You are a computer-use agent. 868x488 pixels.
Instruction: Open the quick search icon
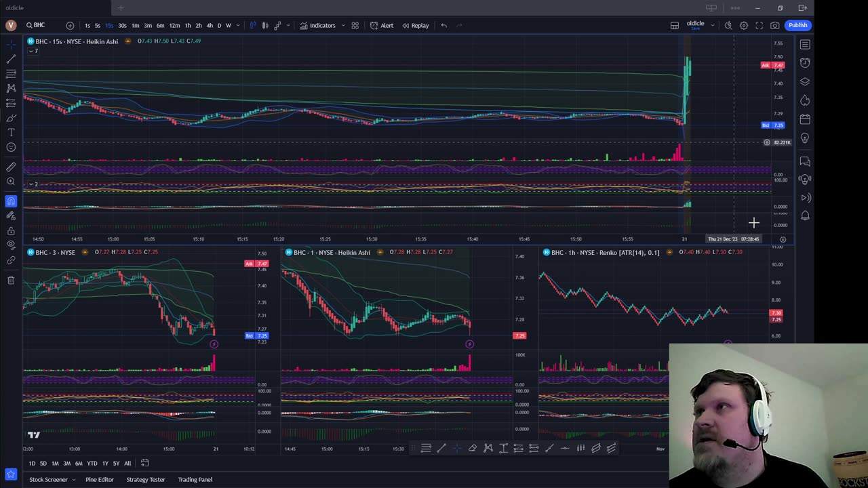(x=728, y=25)
